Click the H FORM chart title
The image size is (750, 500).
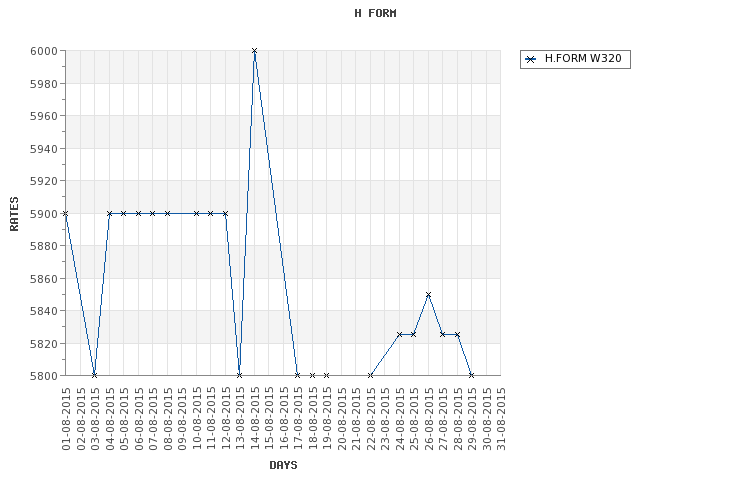[x=375, y=13]
